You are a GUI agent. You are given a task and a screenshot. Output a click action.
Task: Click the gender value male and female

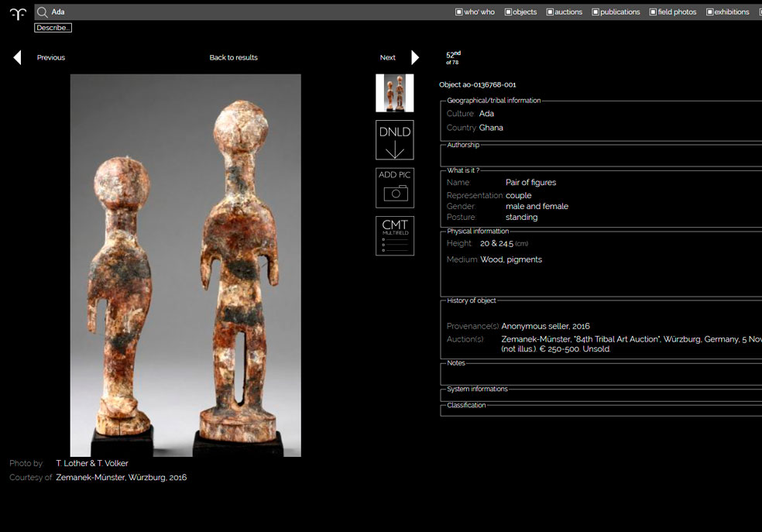pyautogui.click(x=537, y=207)
